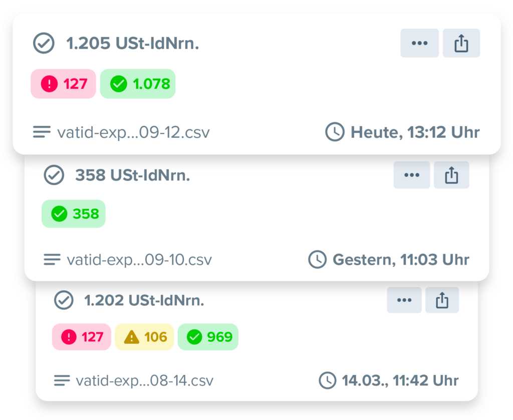Click the 358 USt-IdNrn. card title
The image size is (513, 420).
point(132,175)
